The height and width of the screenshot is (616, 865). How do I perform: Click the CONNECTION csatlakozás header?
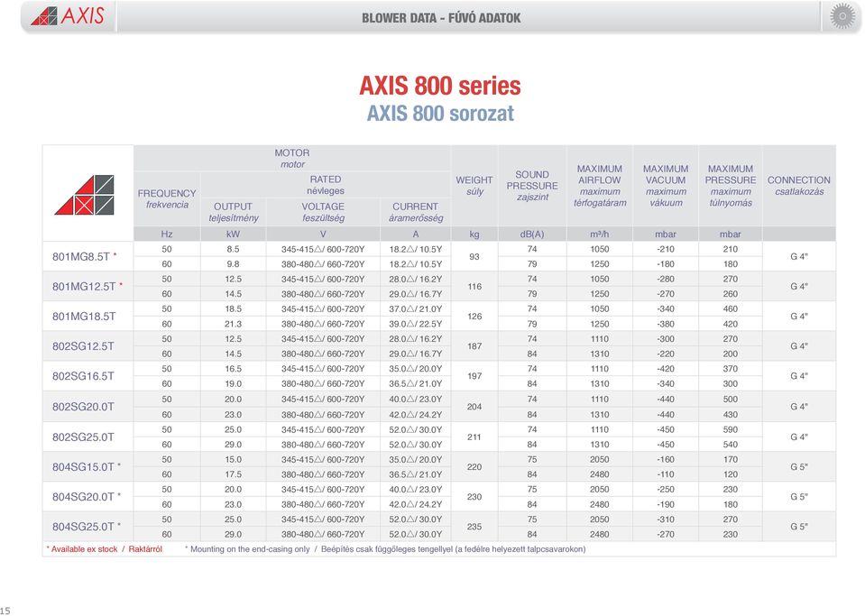pos(799,185)
